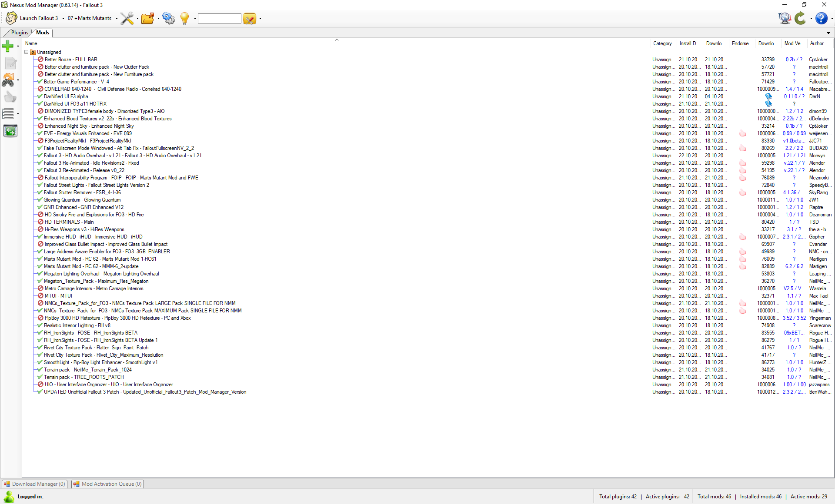This screenshot has height=504, width=835.
Task: Collapse the Unassigned category tree node
Action: point(27,52)
